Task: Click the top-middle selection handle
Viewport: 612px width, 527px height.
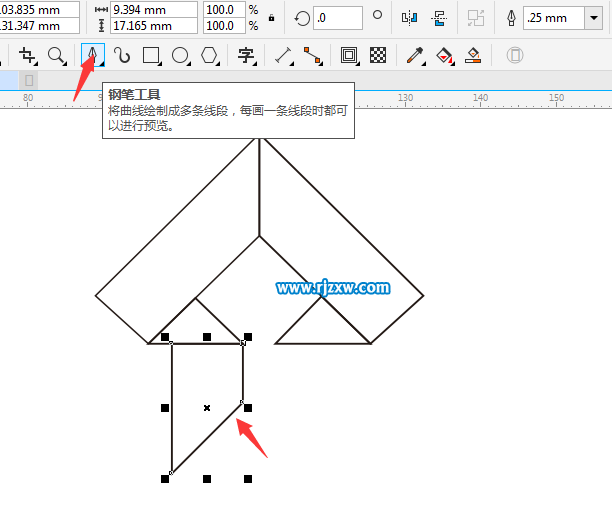Action: (207, 337)
